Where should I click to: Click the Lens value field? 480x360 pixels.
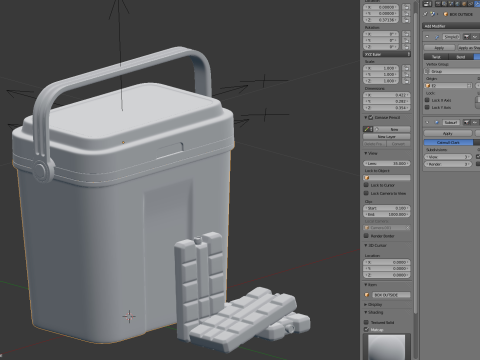tap(387, 164)
